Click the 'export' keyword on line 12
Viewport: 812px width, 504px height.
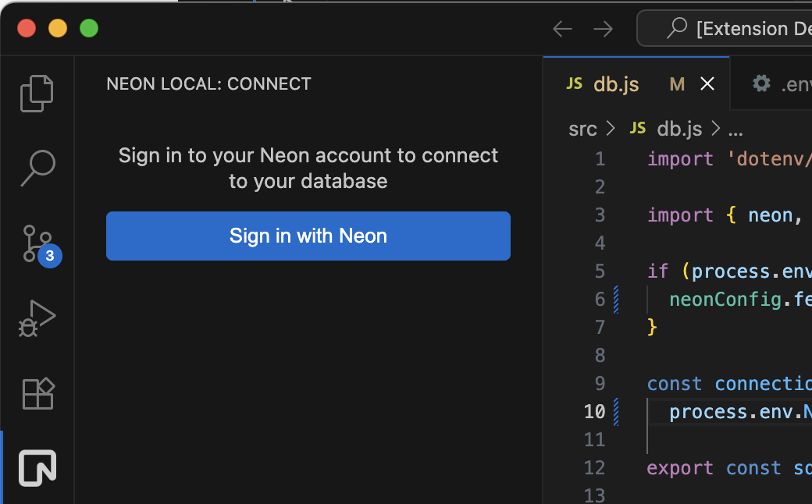pos(680,468)
